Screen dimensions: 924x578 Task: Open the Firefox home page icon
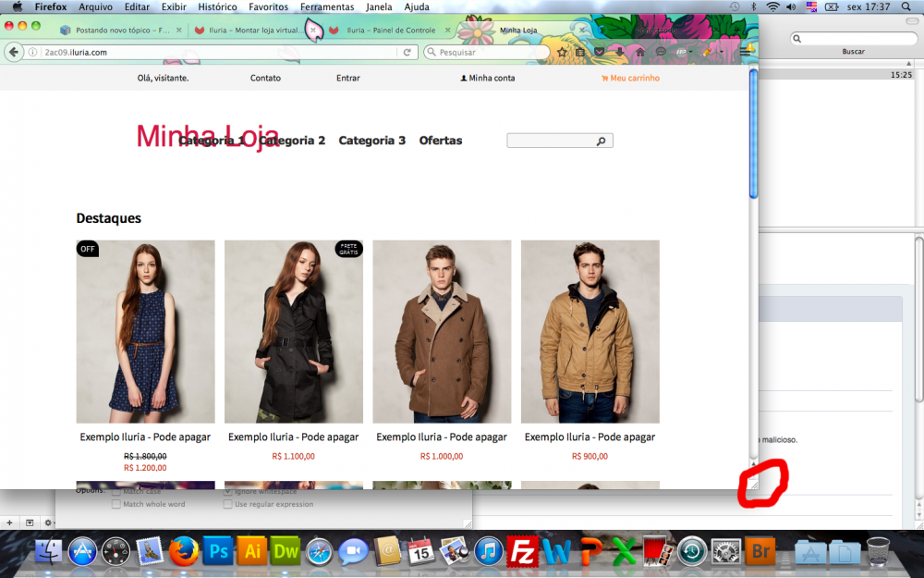pos(638,53)
